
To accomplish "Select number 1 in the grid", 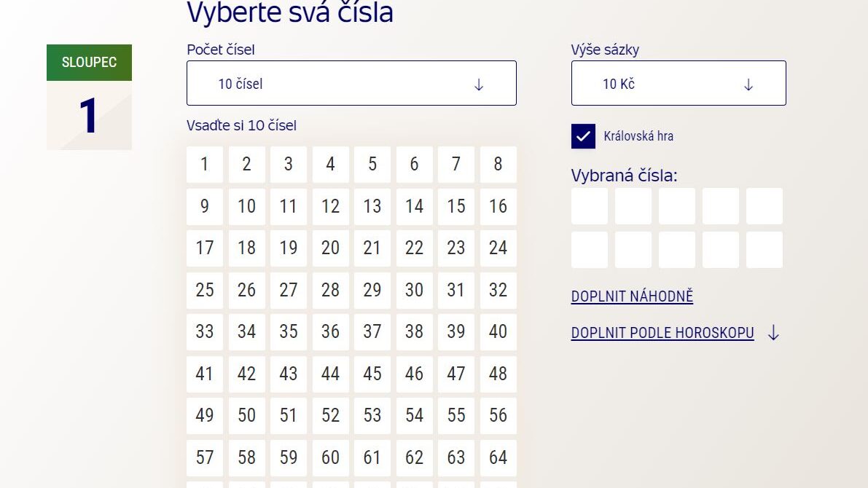I will point(204,165).
